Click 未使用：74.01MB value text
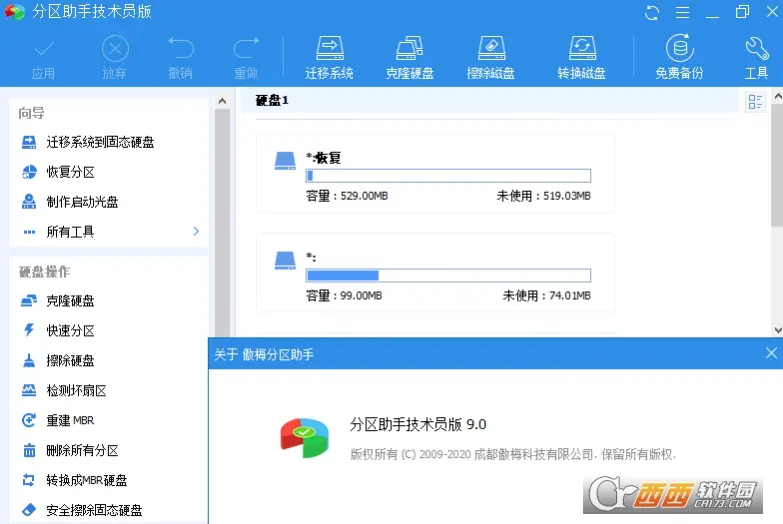The image size is (783, 524). pyautogui.click(x=546, y=296)
